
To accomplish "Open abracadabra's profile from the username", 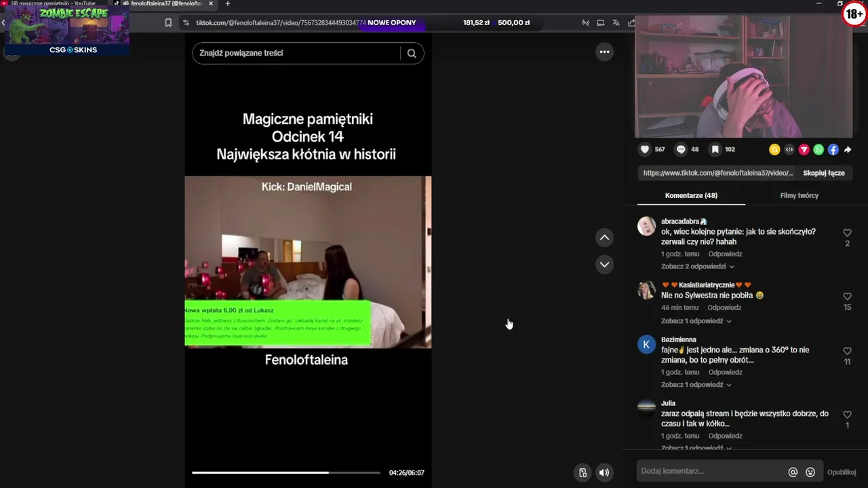I will click(x=684, y=222).
